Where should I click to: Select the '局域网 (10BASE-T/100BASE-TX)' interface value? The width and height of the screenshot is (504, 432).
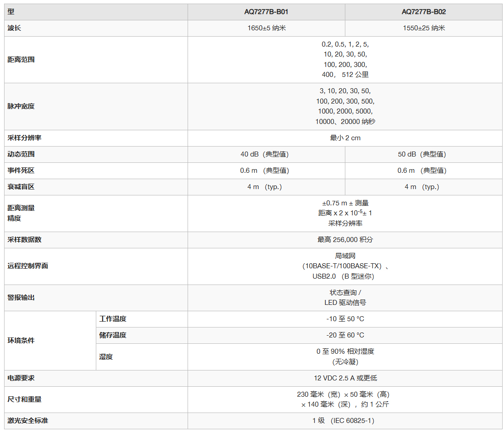coord(345,266)
